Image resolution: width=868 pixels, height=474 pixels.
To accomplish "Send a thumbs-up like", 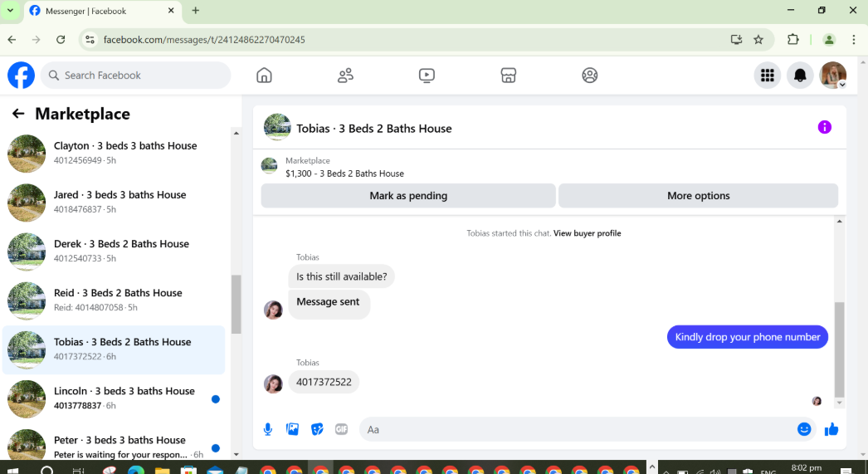I will click(x=831, y=429).
